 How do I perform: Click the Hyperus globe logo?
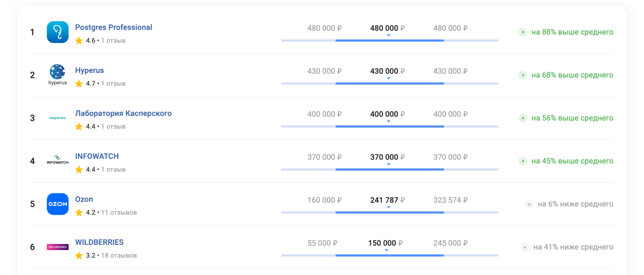(x=57, y=72)
